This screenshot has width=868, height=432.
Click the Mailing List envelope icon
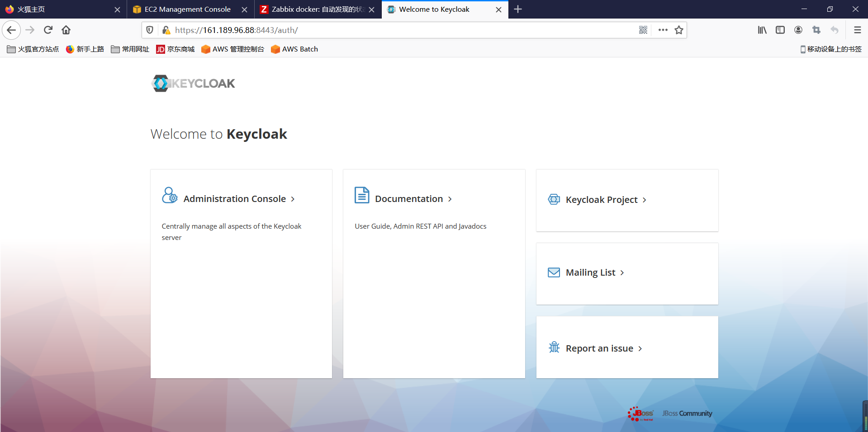pos(554,272)
